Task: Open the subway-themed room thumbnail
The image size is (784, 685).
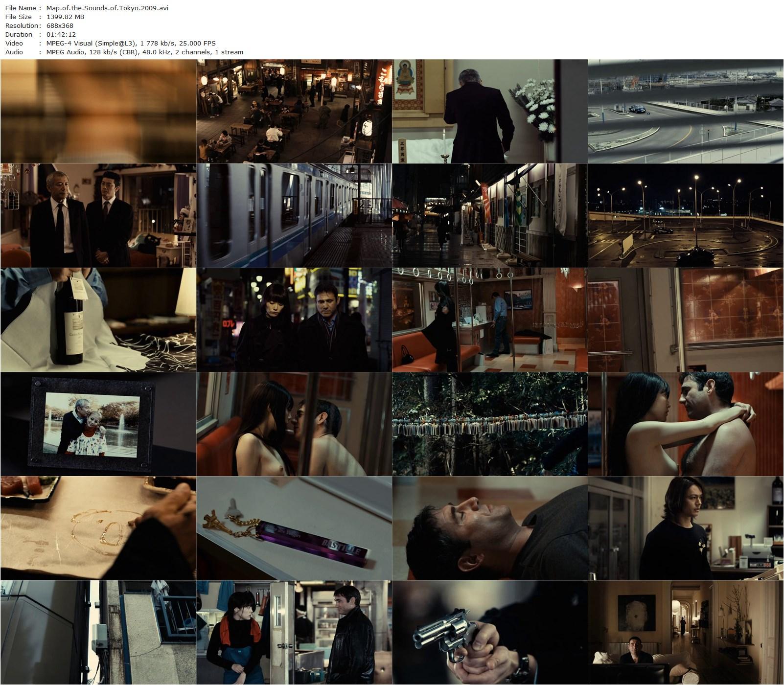Action: point(490,320)
